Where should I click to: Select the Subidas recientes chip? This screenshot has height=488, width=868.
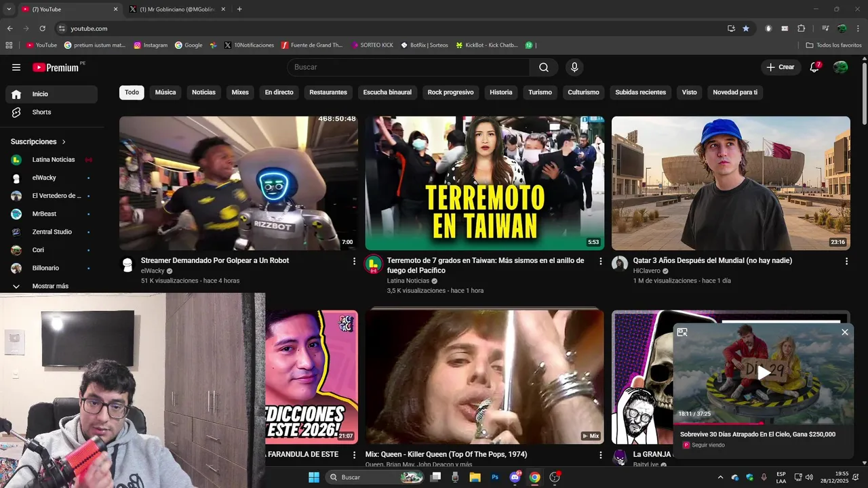[641, 92]
